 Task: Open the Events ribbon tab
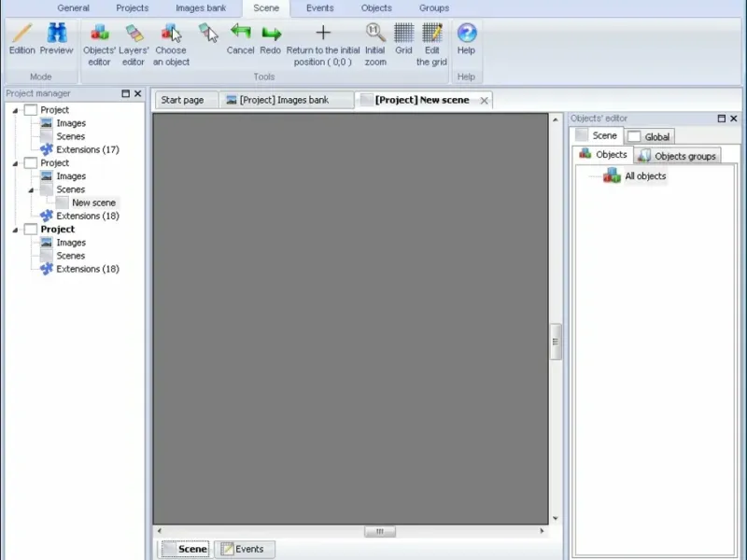coord(319,8)
